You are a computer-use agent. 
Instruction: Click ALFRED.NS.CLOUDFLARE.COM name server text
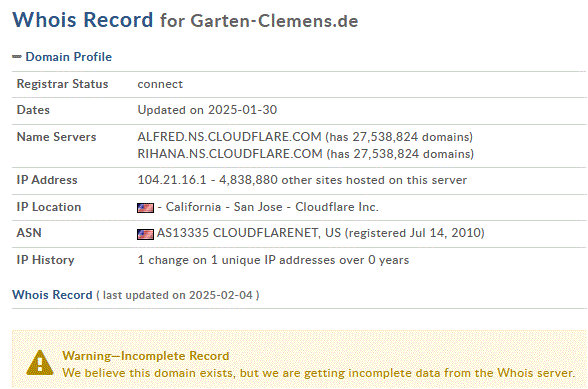coord(229,137)
